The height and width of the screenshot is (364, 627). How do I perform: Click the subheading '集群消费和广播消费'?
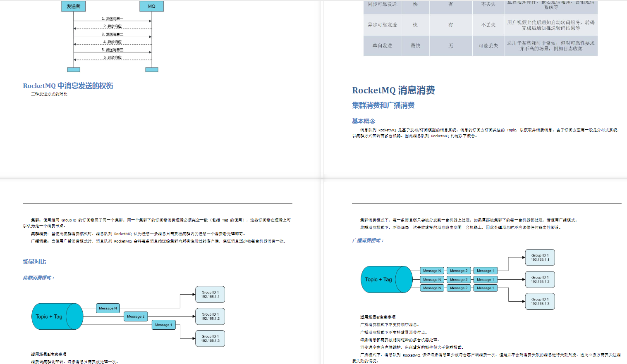pyautogui.click(x=383, y=105)
